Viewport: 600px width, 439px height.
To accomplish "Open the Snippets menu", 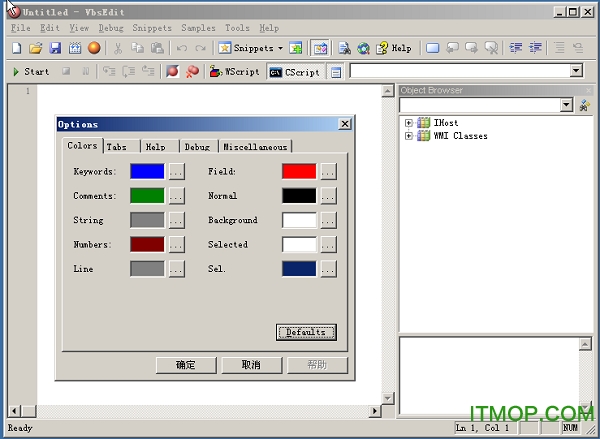I will [152, 28].
